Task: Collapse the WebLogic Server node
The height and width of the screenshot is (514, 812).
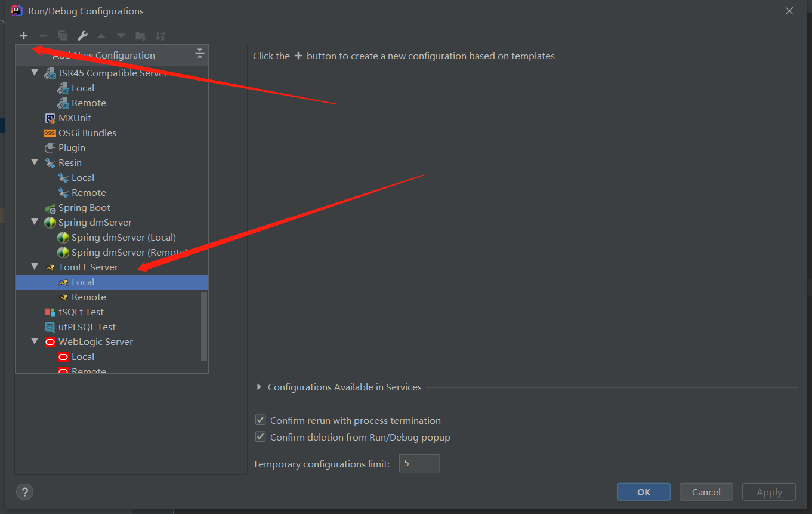Action: coord(35,342)
